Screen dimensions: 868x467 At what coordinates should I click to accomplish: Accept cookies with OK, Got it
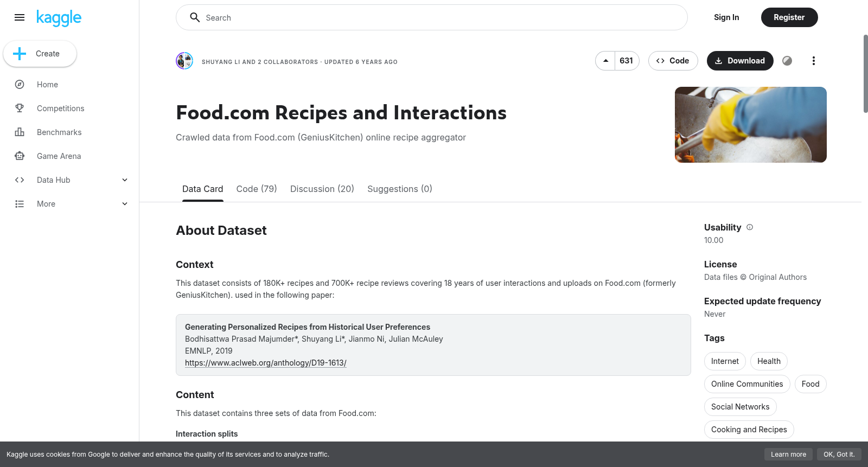coord(839,455)
